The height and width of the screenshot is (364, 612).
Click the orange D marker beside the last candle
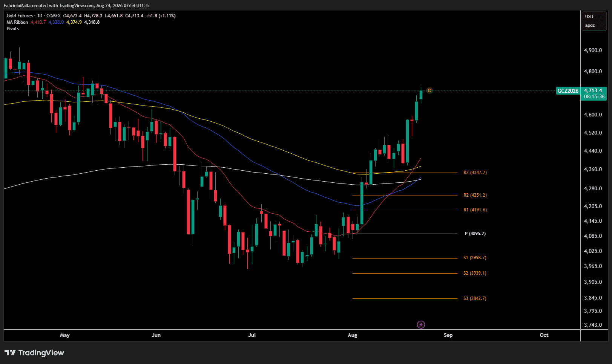click(429, 90)
